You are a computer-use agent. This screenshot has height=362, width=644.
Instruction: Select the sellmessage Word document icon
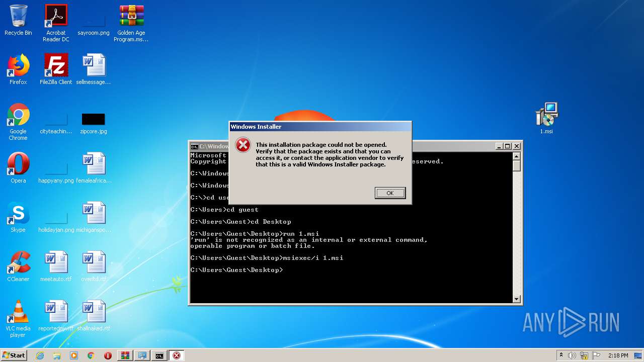coord(94,69)
